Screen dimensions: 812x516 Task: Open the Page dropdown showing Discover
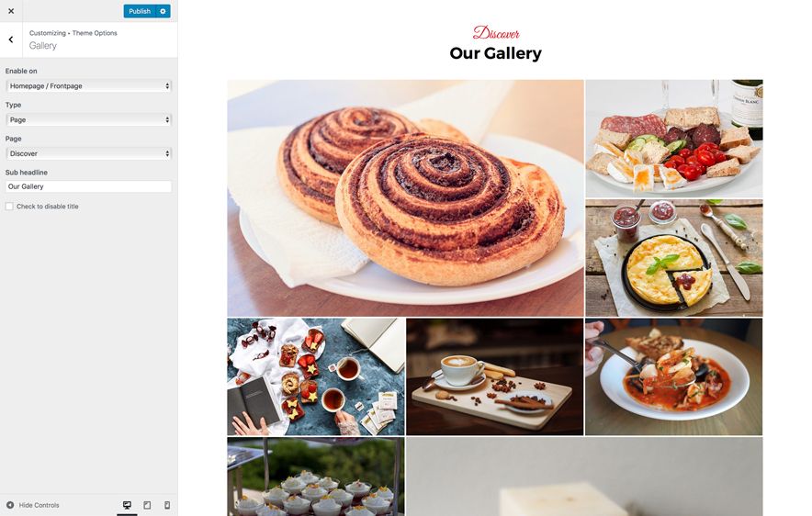pyautogui.click(x=88, y=153)
